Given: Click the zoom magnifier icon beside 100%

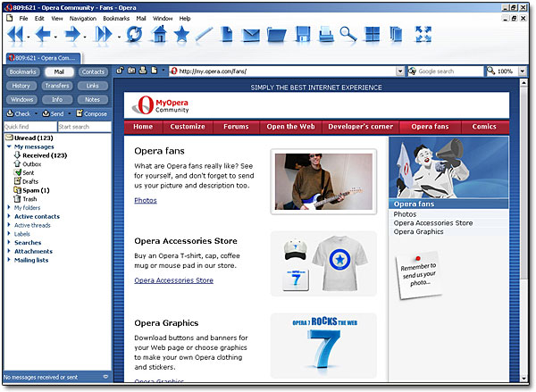Looking at the screenshot, I should tap(490, 71).
